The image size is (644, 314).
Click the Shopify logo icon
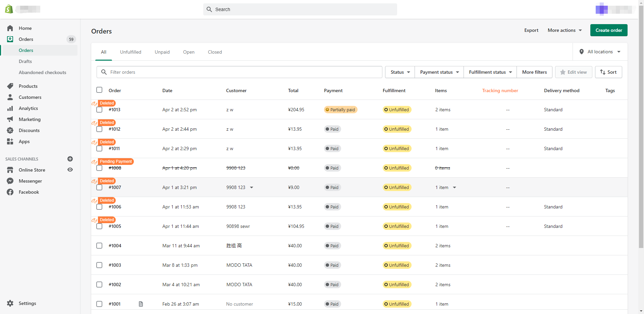[9, 9]
